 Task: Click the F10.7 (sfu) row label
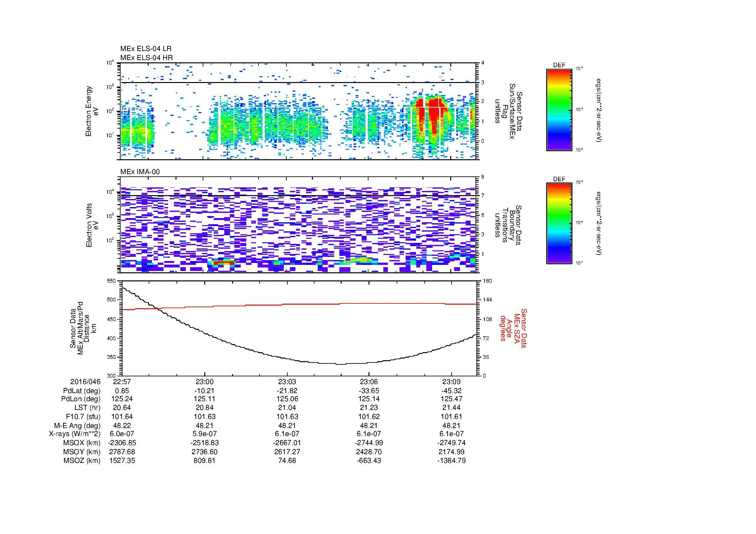click(x=82, y=416)
